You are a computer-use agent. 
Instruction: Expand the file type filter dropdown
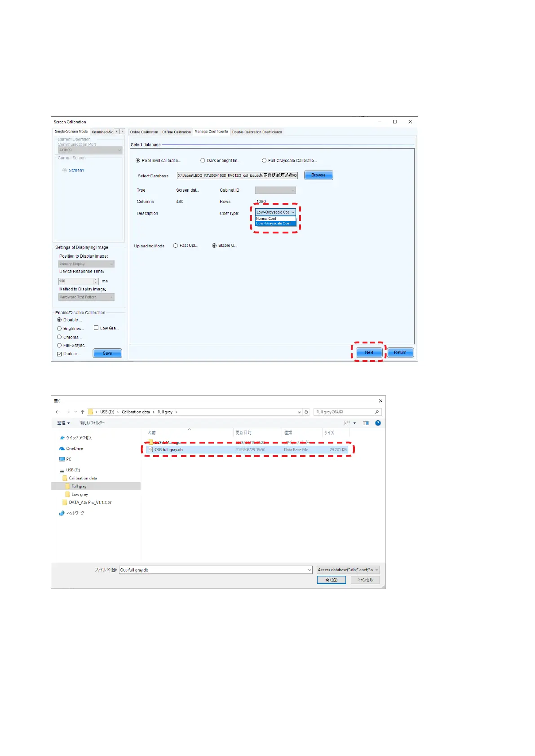[x=376, y=570]
